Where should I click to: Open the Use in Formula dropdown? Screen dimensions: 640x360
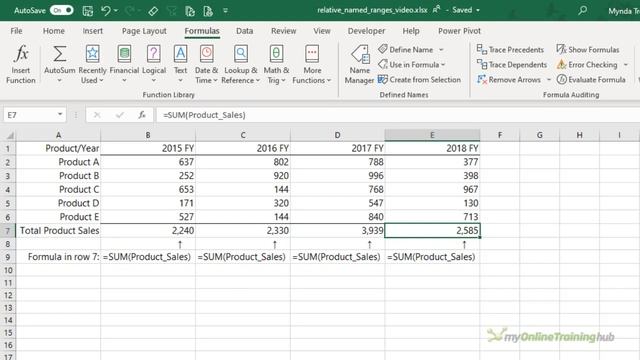pos(411,65)
